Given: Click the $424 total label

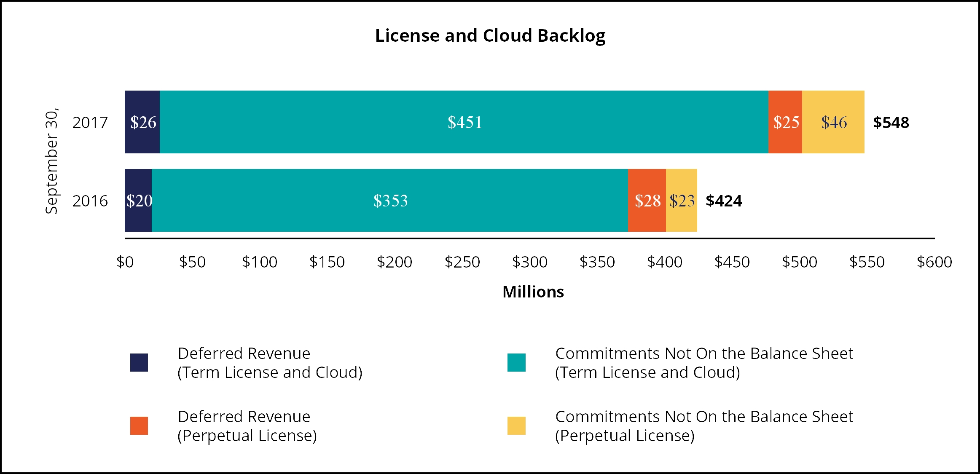Looking at the screenshot, I should pos(723,201).
